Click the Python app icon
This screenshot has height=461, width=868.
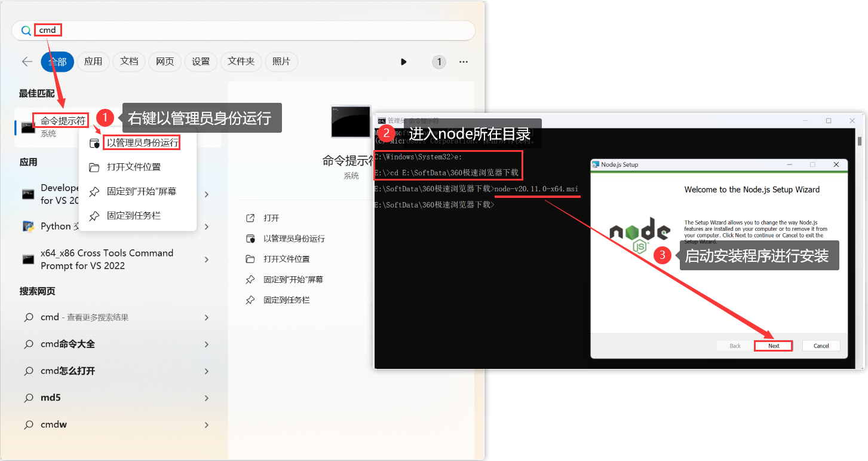(x=28, y=226)
